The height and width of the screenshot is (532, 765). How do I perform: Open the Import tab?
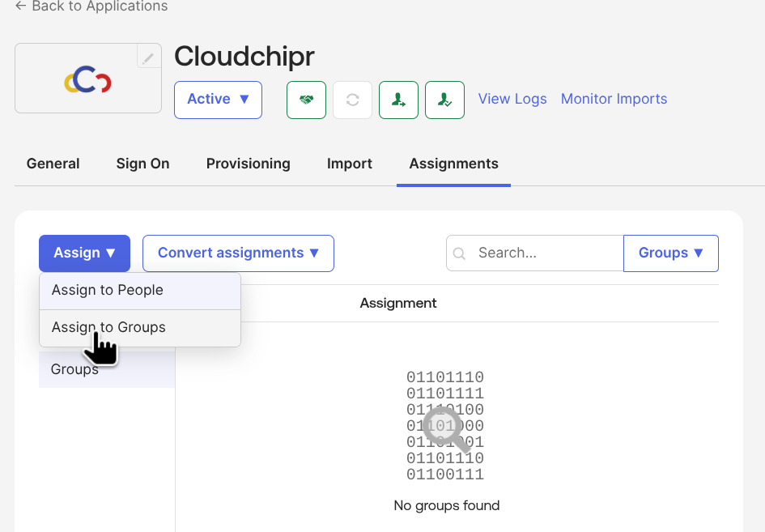pos(350,164)
